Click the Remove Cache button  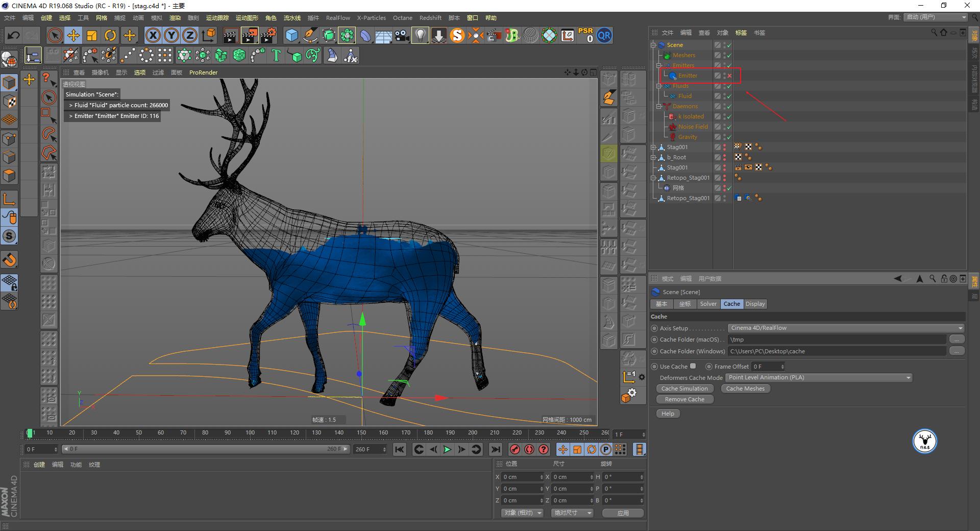[x=684, y=399]
